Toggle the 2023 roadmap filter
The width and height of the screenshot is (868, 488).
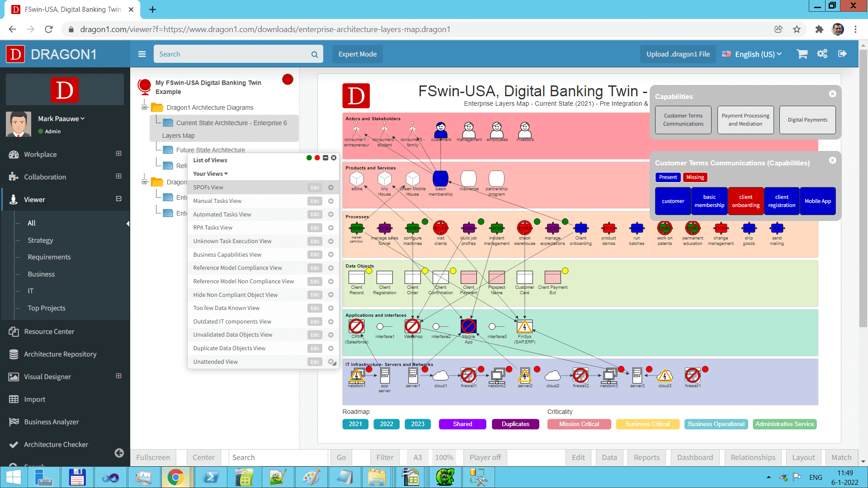[x=418, y=424]
